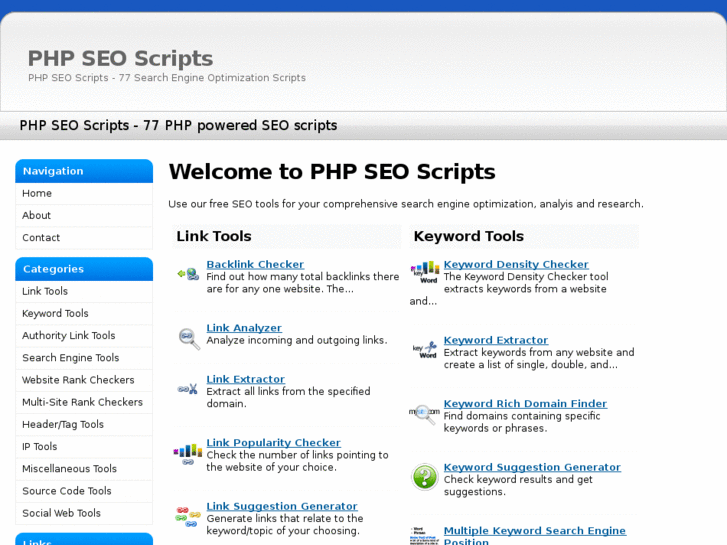
Task: Click the PHP SEO Scripts site title
Action: [121, 58]
